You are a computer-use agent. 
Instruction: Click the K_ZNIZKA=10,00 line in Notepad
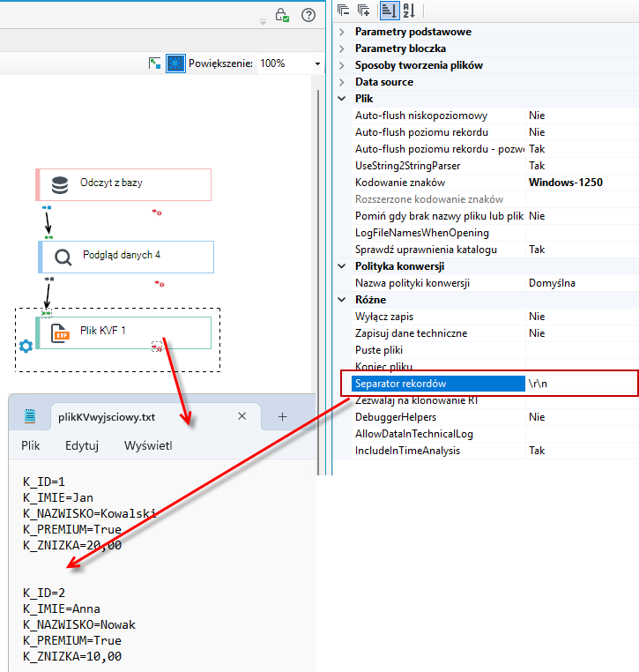[72, 656]
